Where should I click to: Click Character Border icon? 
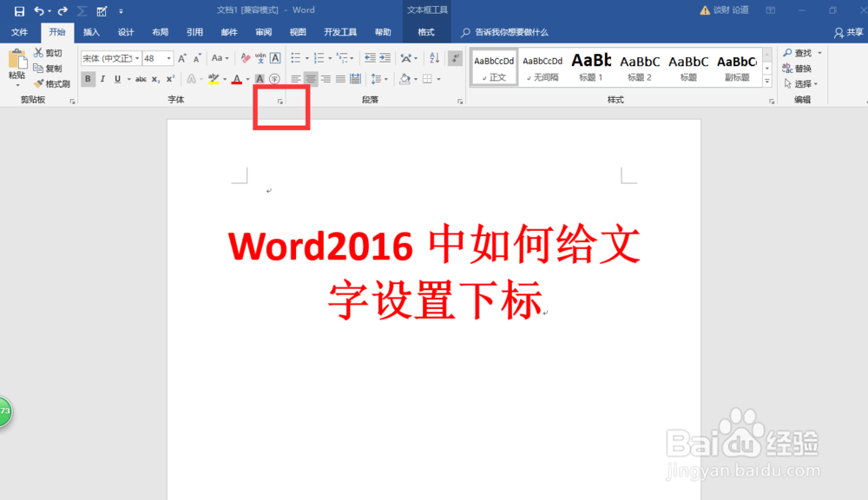point(275,58)
